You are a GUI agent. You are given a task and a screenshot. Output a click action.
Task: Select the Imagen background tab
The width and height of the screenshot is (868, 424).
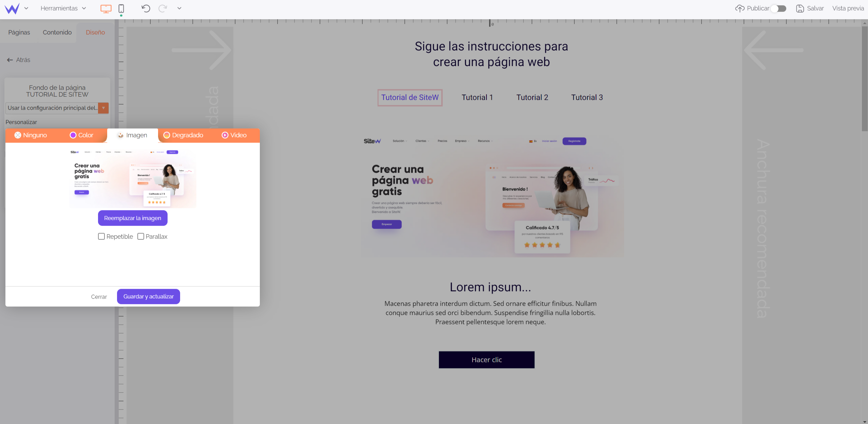(132, 135)
